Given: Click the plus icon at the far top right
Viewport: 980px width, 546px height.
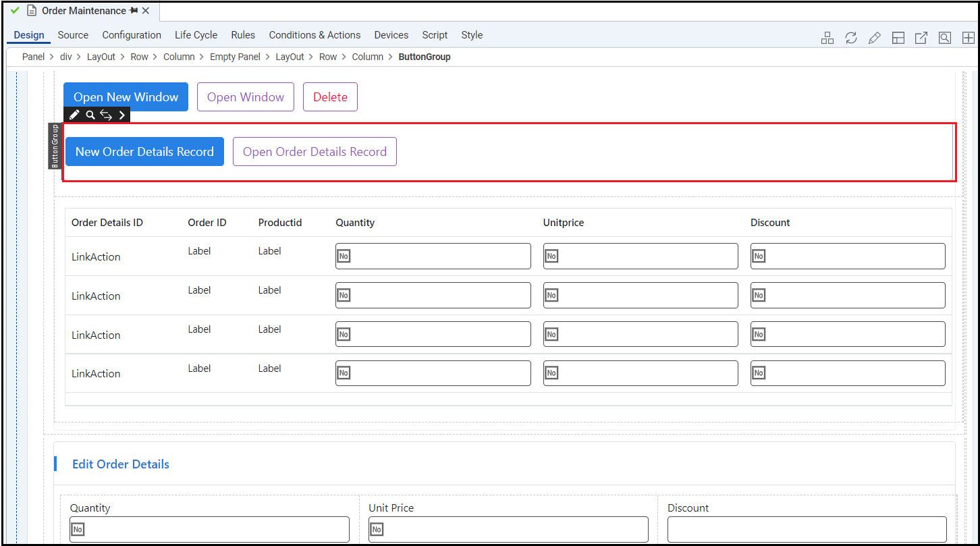Looking at the screenshot, I should tap(968, 38).
